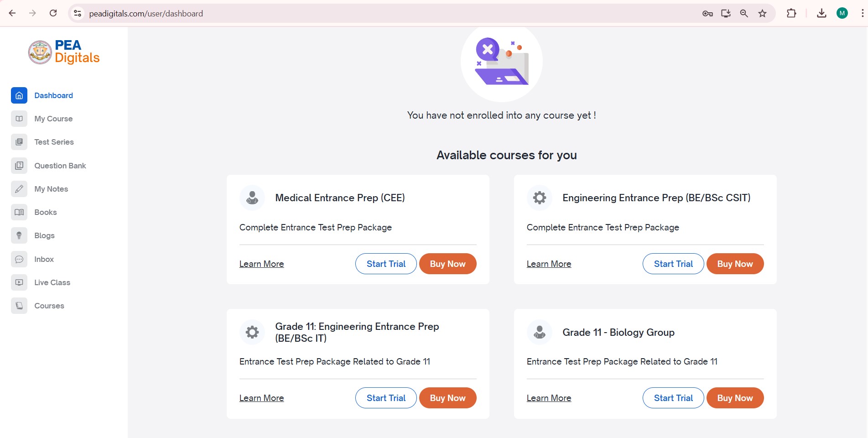
Task: Select the My Course book icon
Action: 19,119
